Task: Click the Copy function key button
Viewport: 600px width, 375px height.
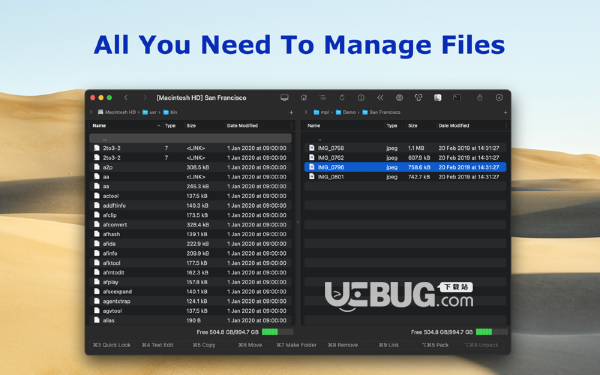Action: point(204,345)
